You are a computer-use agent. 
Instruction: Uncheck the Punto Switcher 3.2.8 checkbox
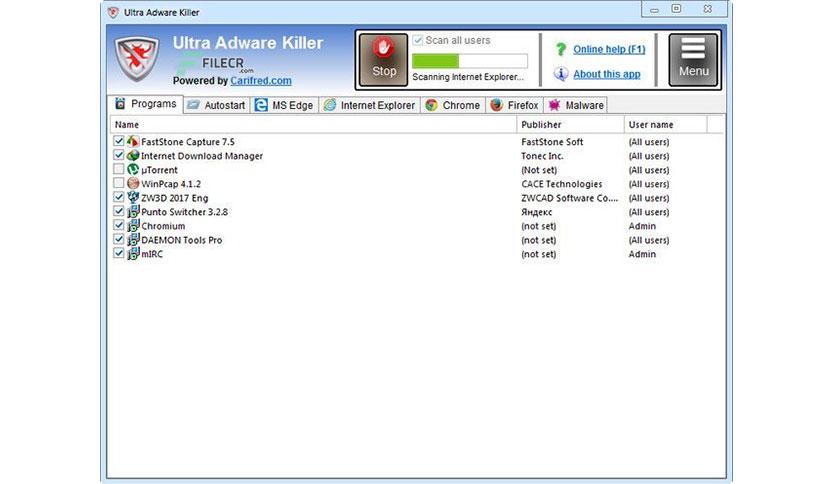pyautogui.click(x=118, y=211)
